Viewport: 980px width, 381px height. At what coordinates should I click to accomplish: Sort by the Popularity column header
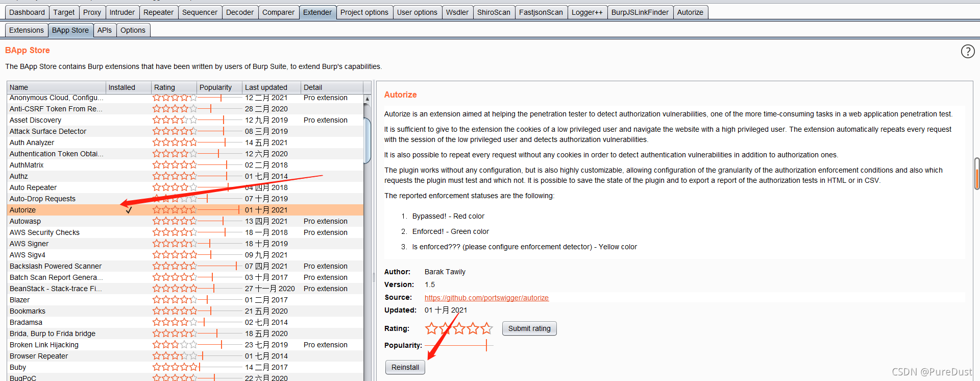[219, 87]
